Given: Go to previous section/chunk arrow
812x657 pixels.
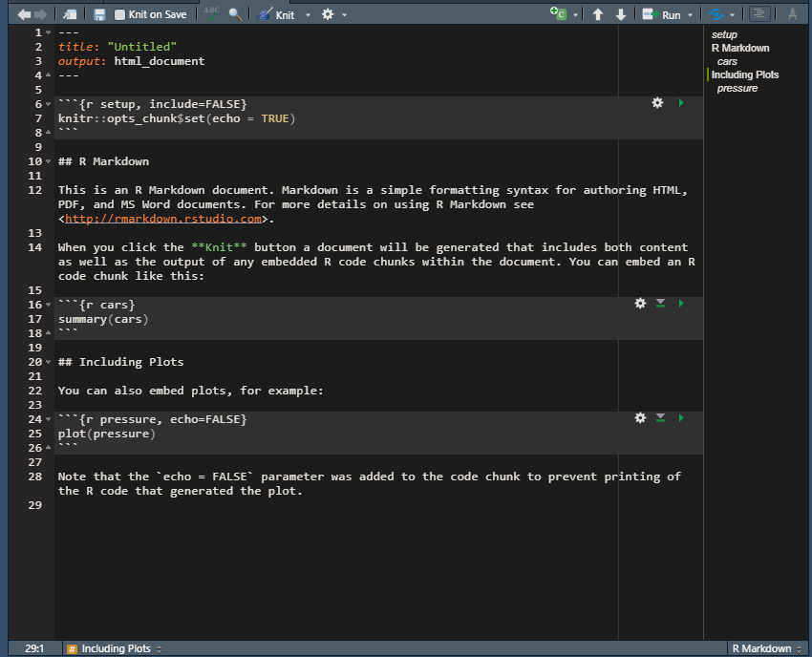Looking at the screenshot, I should coord(598,14).
